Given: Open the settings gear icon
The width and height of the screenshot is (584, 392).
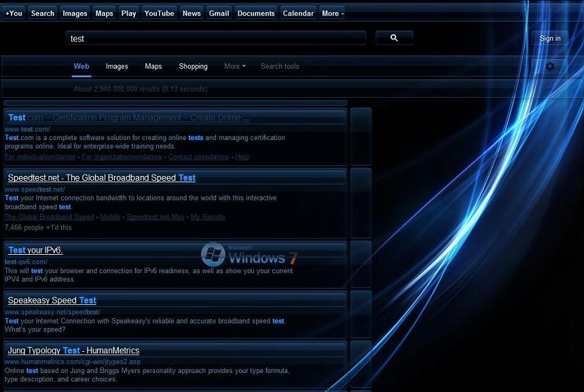Looking at the screenshot, I should point(550,66).
